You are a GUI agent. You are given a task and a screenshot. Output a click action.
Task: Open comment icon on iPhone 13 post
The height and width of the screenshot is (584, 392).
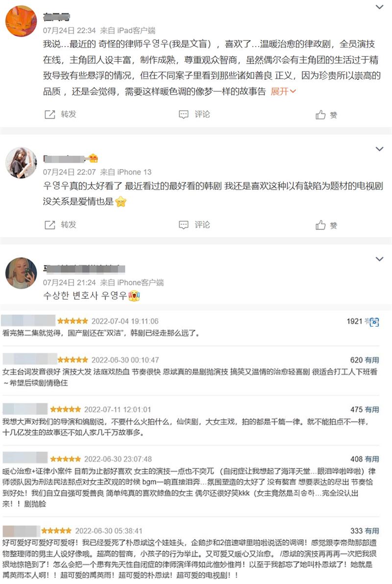click(183, 224)
